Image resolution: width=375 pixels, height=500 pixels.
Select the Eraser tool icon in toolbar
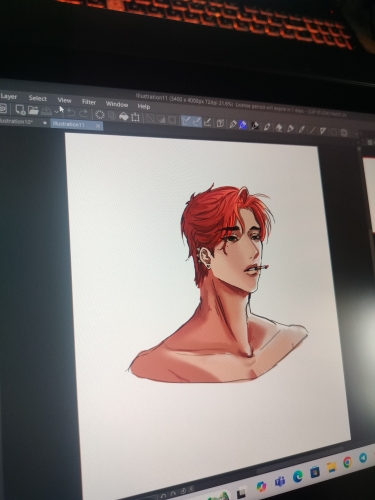(279, 128)
